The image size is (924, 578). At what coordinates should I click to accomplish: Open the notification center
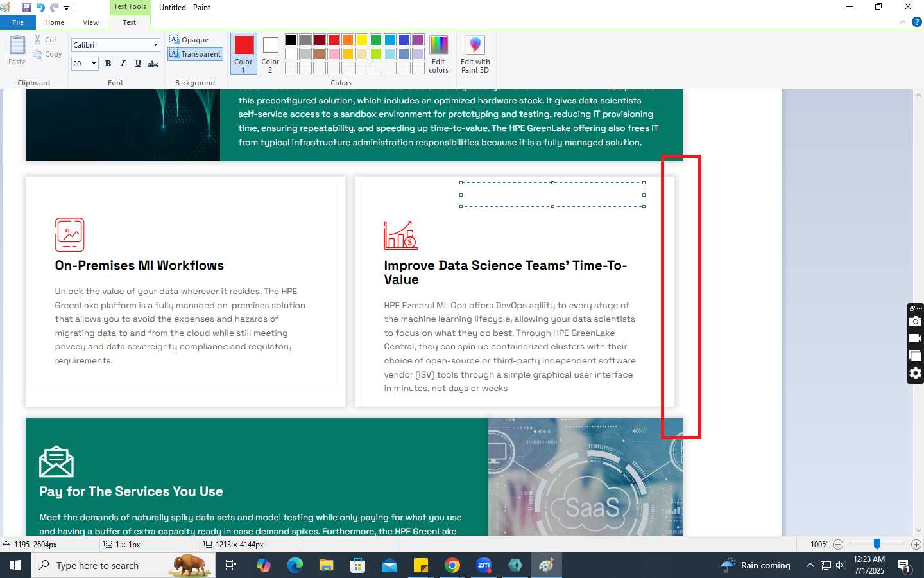pos(905,566)
